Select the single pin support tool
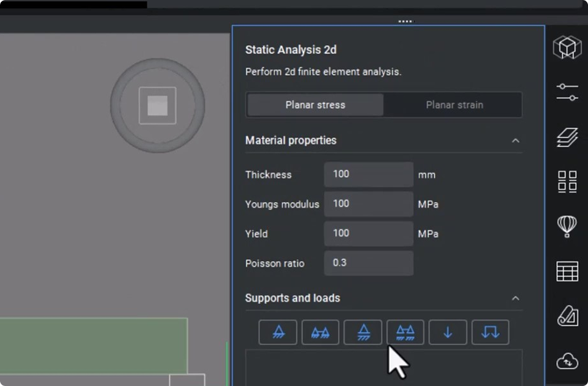The height and width of the screenshot is (386, 588). [278, 332]
